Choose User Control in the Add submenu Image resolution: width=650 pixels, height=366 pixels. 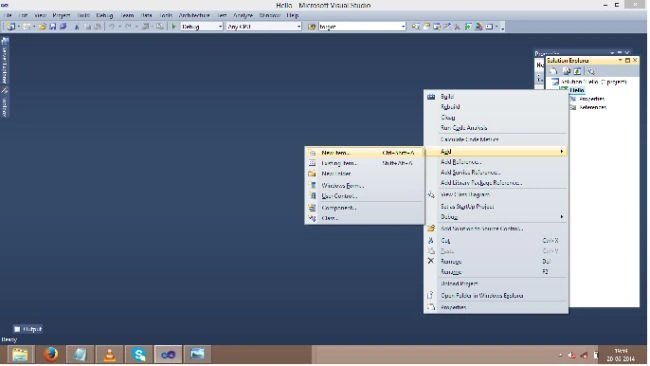click(364, 196)
